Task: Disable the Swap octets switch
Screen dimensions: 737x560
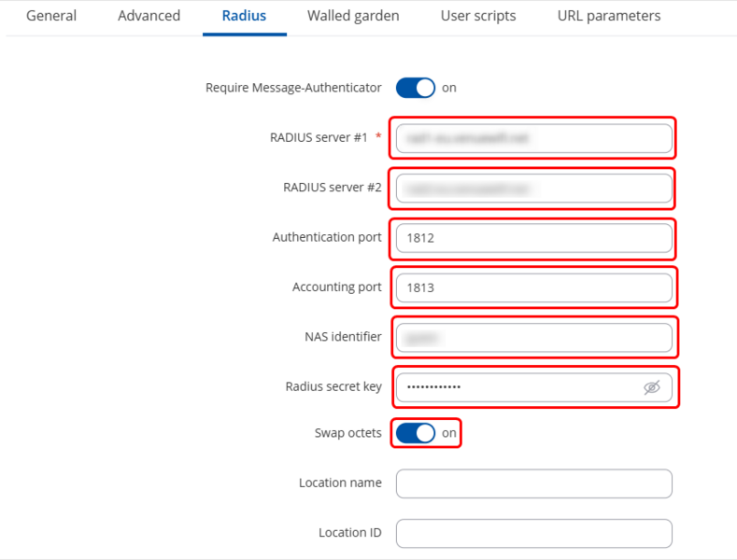Action: 416,433
